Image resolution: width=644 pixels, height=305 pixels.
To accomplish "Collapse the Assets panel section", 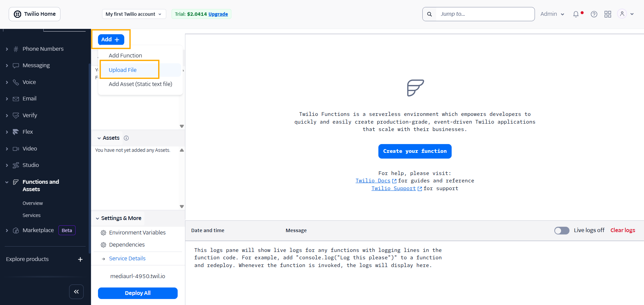I will tap(99, 138).
